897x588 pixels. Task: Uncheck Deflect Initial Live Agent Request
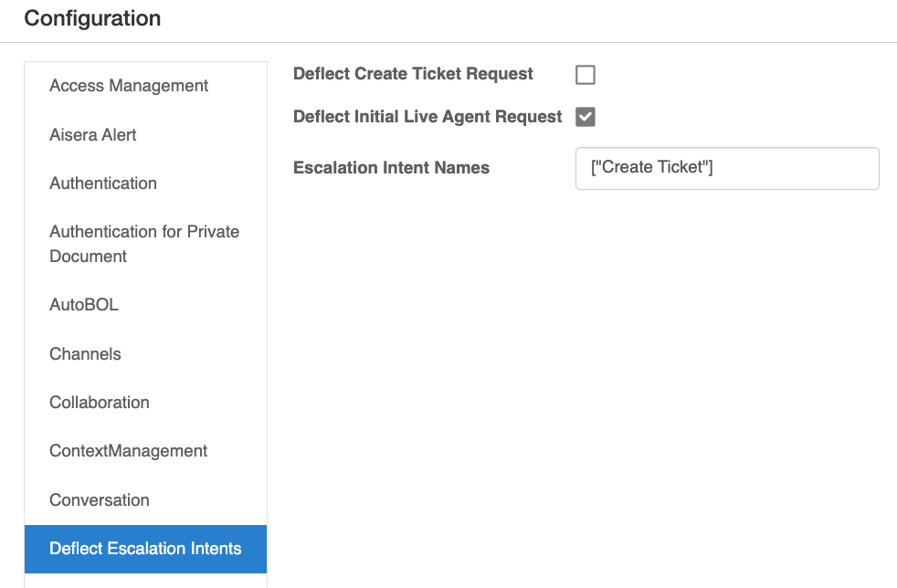coord(586,117)
